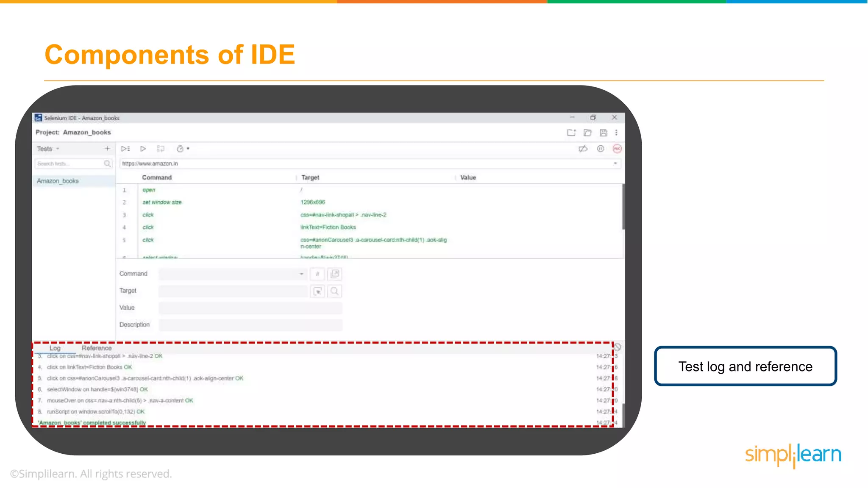Click the Step over current command icon
868x488 pixels.
[160, 149]
